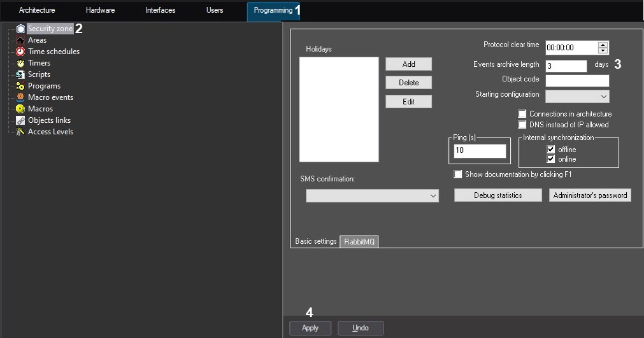Click the Events archive length field
This screenshot has width=644, height=338.
coord(566,66)
